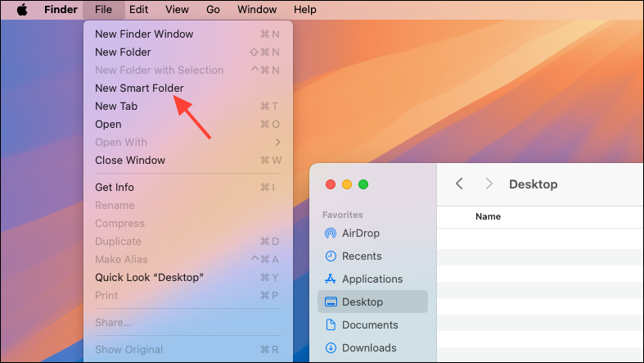Choose New Finder Window
Viewport: 644px width, 363px height.
(187, 34)
